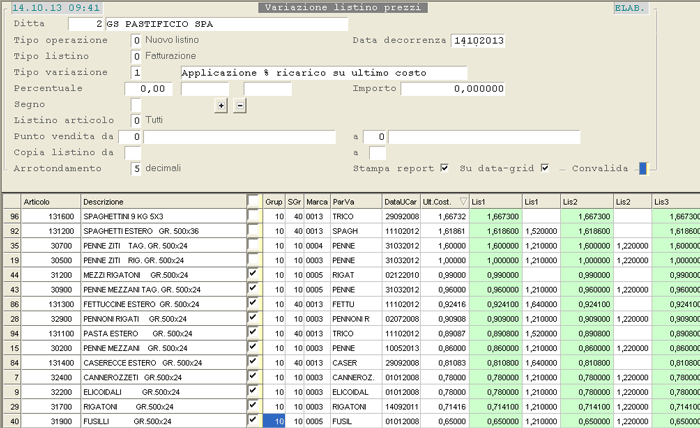Click the Tipo variazione field
The image size is (700, 428).
[x=136, y=72]
